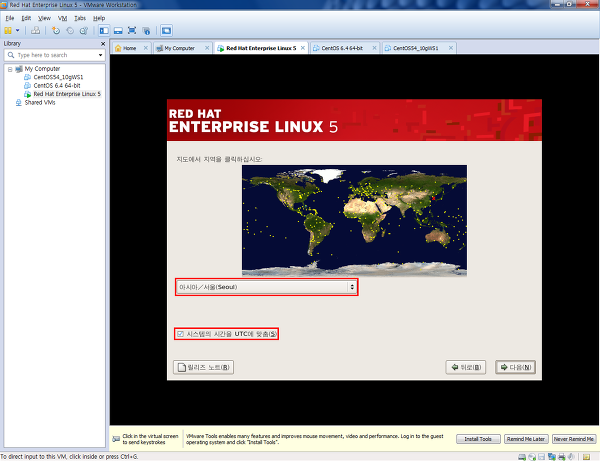
Task: Enter full screen mode icon
Action: pos(132,31)
